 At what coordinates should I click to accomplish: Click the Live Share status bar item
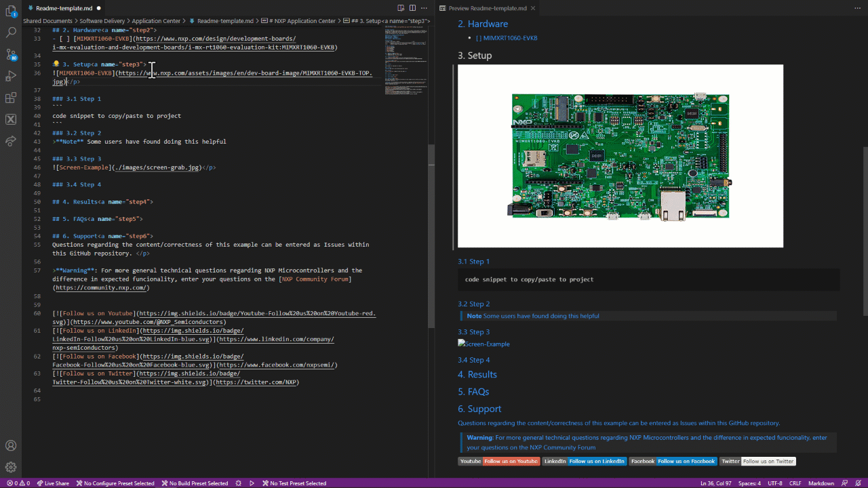tap(53, 483)
